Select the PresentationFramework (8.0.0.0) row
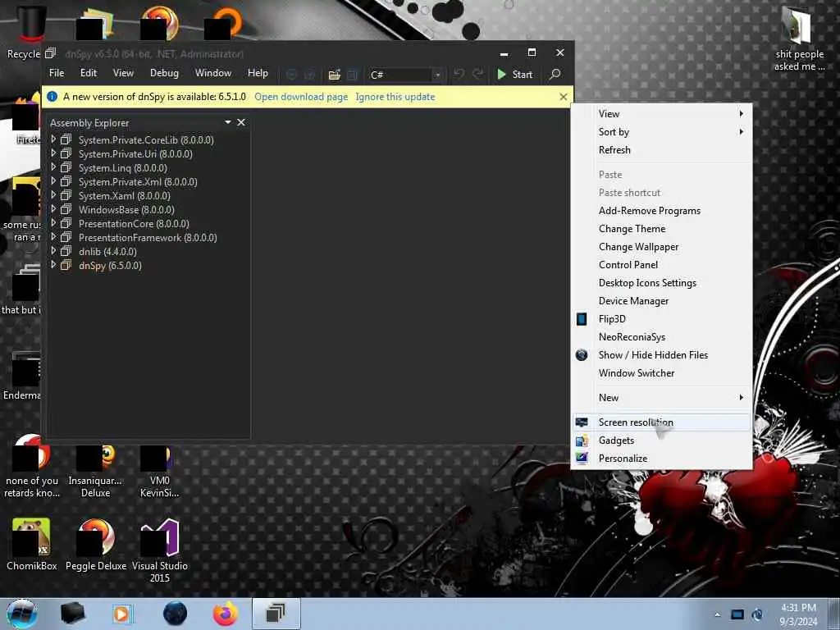 coord(148,237)
